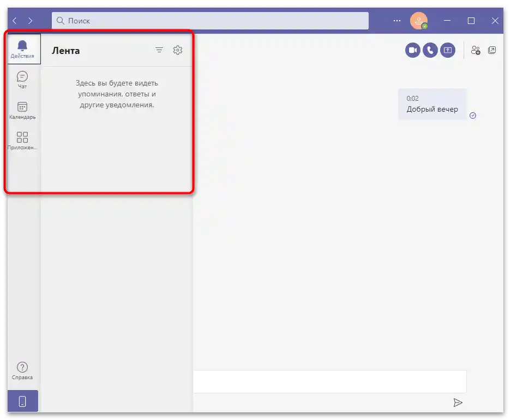This screenshot has width=511, height=420.
Task: Click the empty feed notice text
Action: coord(117,94)
